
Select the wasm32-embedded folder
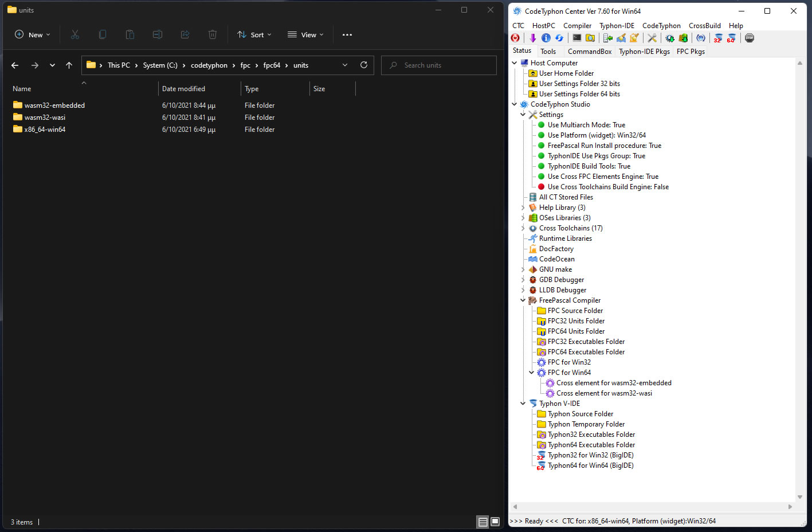coord(54,105)
